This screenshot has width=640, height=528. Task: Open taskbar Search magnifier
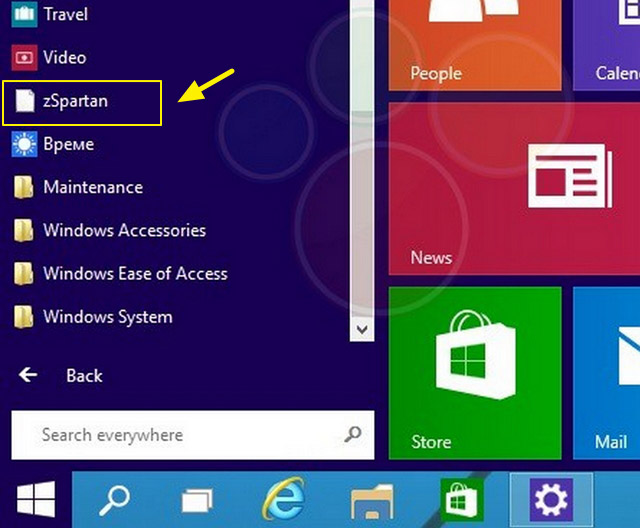(x=118, y=497)
